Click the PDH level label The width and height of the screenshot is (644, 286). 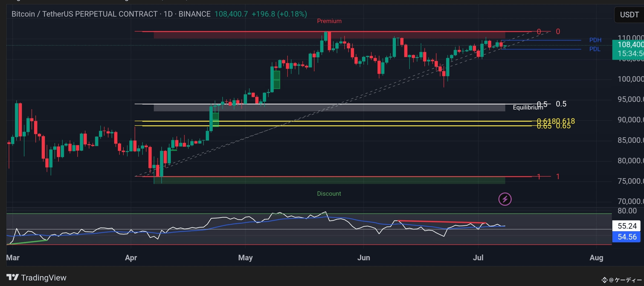pos(595,40)
